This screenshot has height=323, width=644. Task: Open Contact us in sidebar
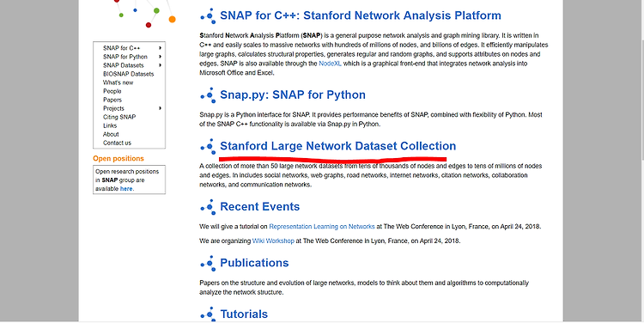coord(117,143)
